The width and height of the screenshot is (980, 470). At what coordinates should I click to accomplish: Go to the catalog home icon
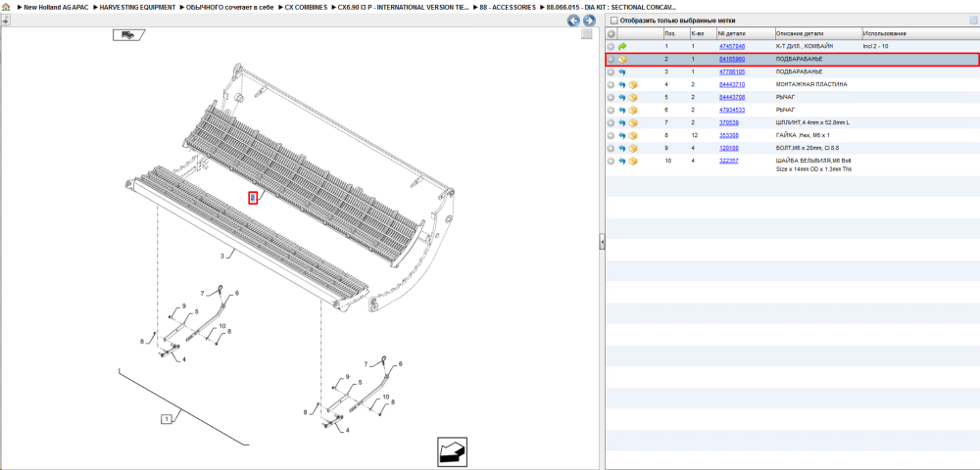pos(6,7)
